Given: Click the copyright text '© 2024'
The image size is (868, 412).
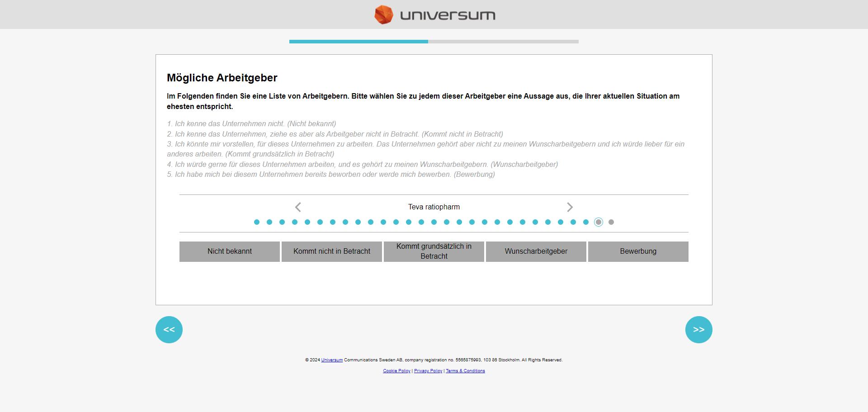Looking at the screenshot, I should click(312, 360).
